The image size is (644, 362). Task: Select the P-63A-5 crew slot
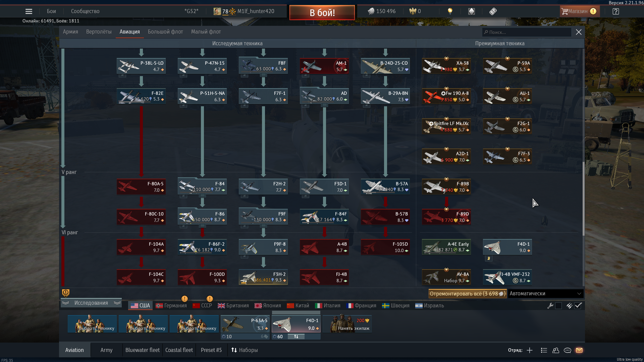pyautogui.click(x=245, y=324)
